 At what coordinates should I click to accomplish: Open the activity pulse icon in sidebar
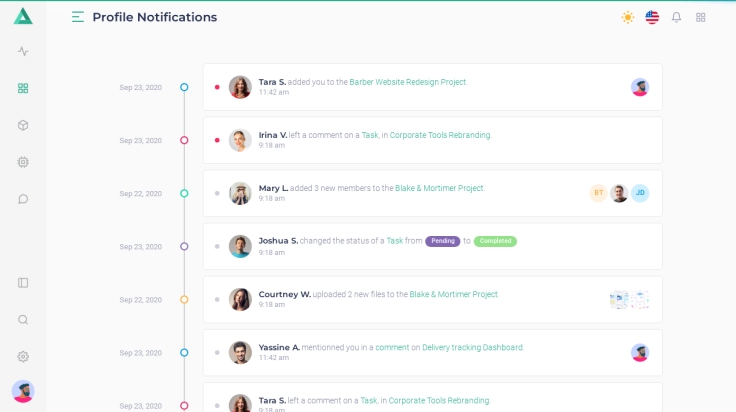click(23, 51)
